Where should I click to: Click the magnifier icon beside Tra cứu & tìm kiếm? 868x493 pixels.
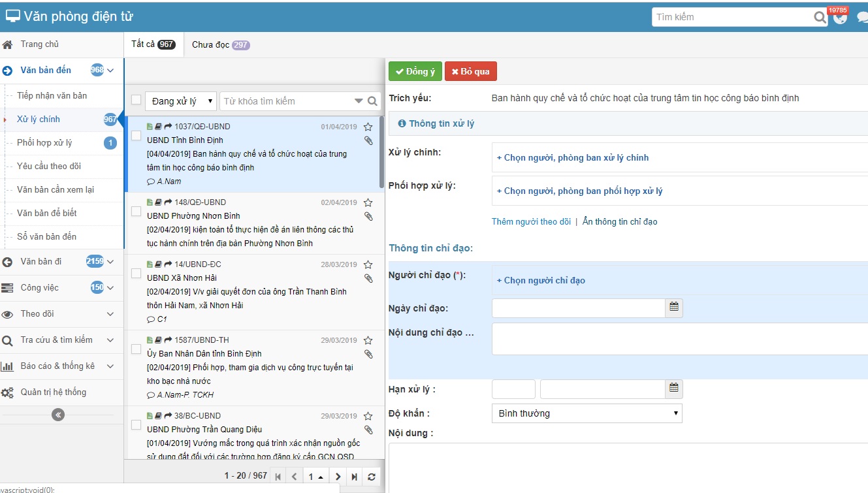pos(7,340)
